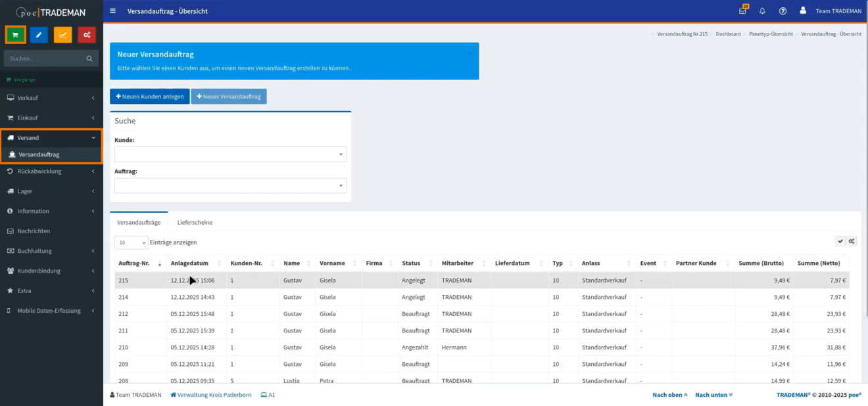Click the blue pencil edit icon
Viewport: 868px width, 406px height.
39,35
